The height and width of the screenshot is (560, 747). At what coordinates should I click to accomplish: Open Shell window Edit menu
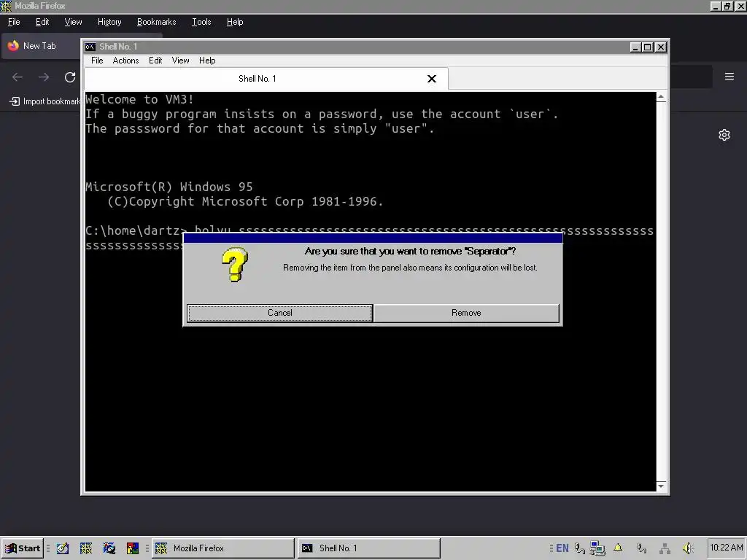point(155,61)
